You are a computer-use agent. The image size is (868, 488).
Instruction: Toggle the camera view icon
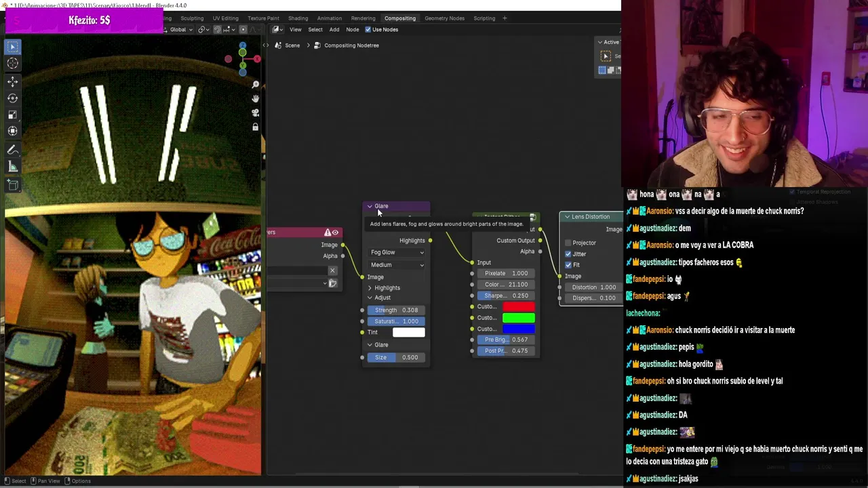255,113
